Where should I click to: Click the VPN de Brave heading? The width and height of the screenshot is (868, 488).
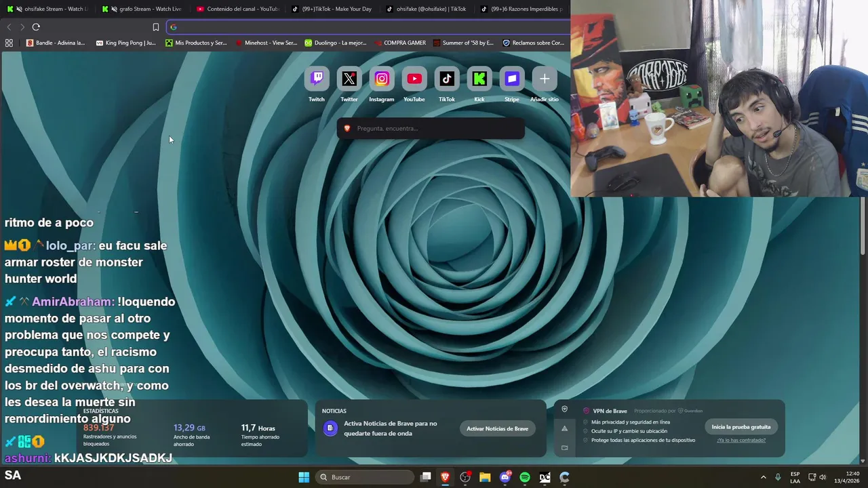click(610, 411)
